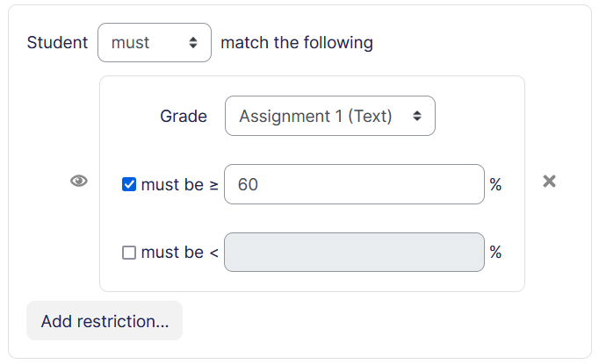Image resolution: width=599 pixels, height=364 pixels.
Task: Click the < symbol beside the unchecked box
Action: (213, 253)
